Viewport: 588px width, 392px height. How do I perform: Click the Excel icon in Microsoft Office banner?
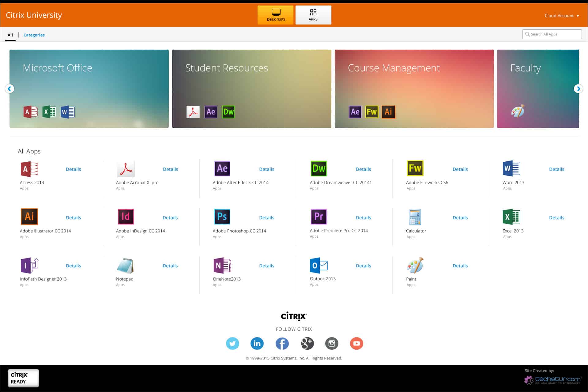click(x=49, y=112)
